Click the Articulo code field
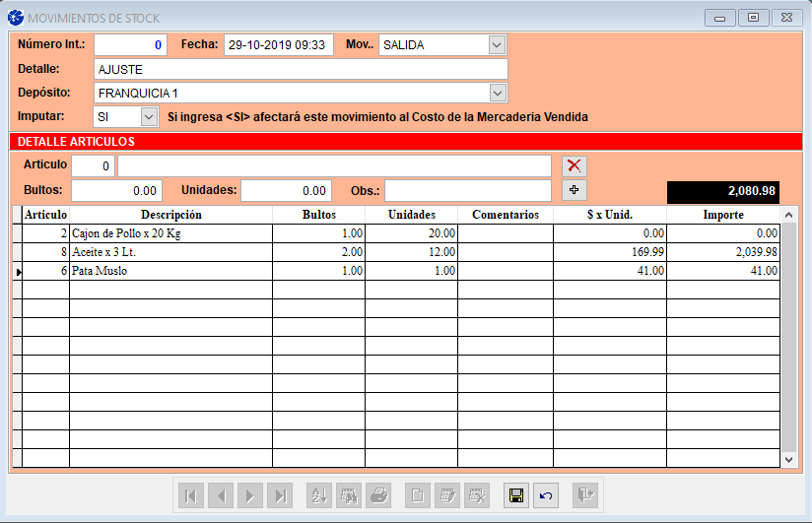Screen dimensions: 812x523 point(94,166)
